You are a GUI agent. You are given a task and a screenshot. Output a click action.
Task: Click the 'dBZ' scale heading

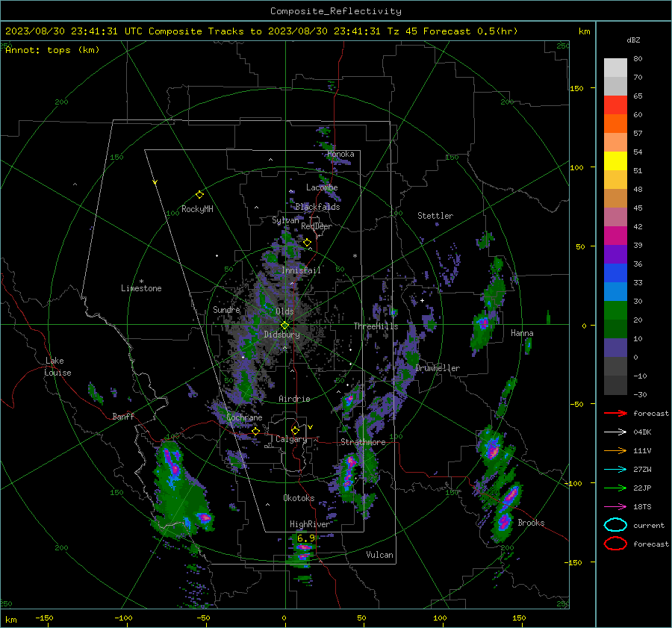[633, 40]
